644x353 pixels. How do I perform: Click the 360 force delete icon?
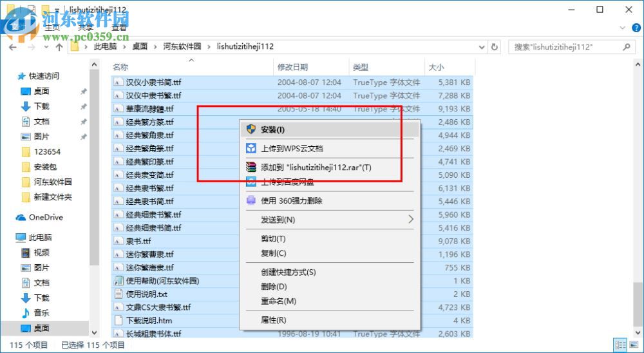click(x=251, y=200)
